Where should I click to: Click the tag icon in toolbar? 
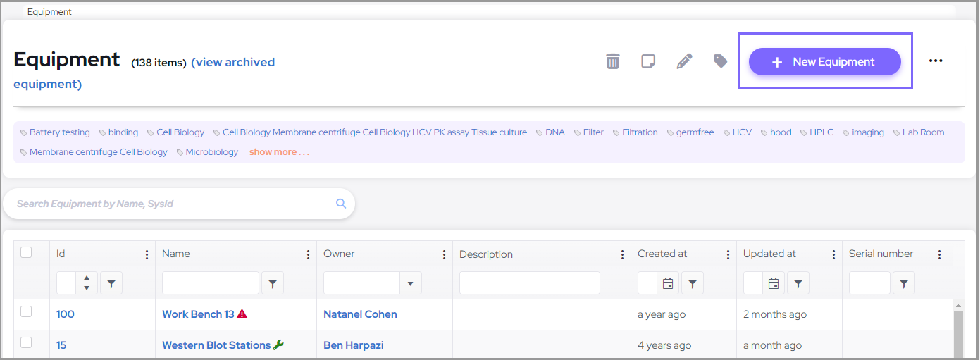coord(720,61)
